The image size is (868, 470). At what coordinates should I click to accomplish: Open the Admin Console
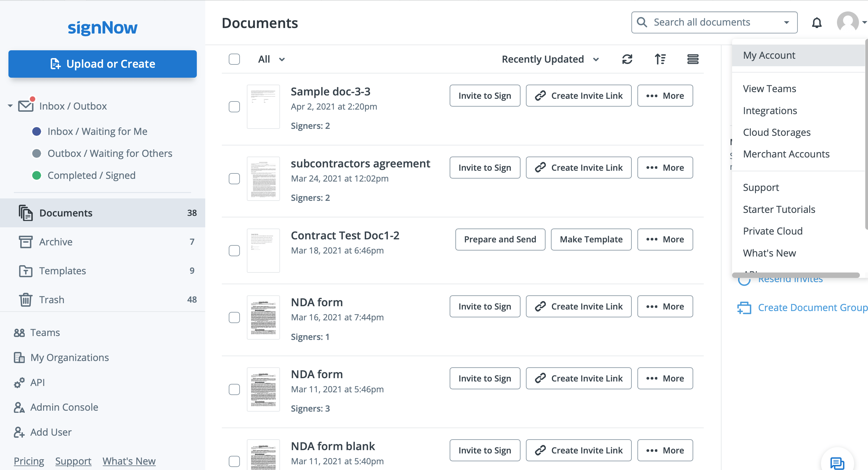tap(64, 407)
